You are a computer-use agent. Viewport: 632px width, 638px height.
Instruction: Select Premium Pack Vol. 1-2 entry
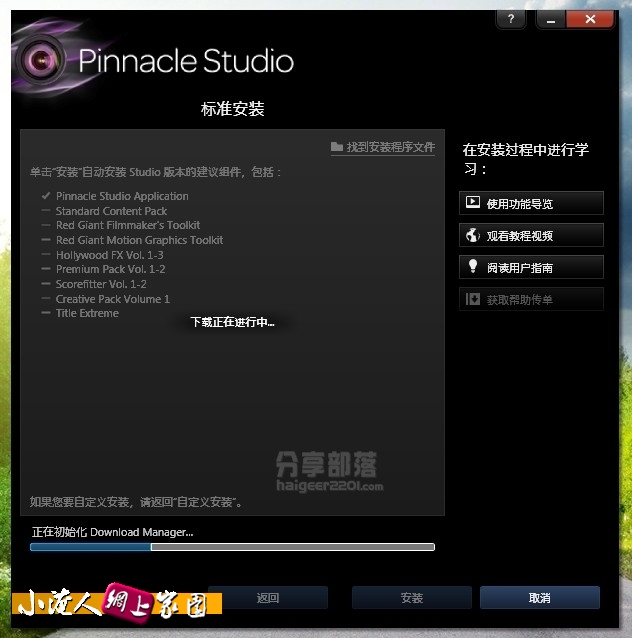point(110,269)
